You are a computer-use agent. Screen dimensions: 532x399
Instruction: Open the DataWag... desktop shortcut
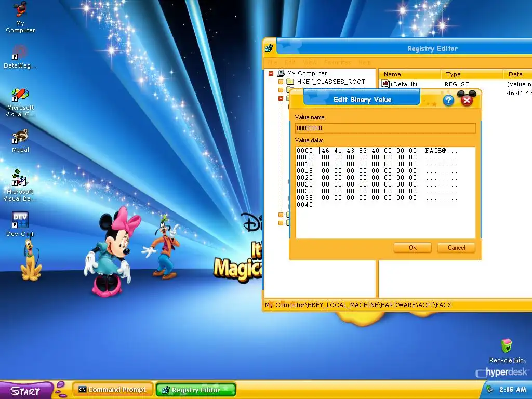point(20,57)
